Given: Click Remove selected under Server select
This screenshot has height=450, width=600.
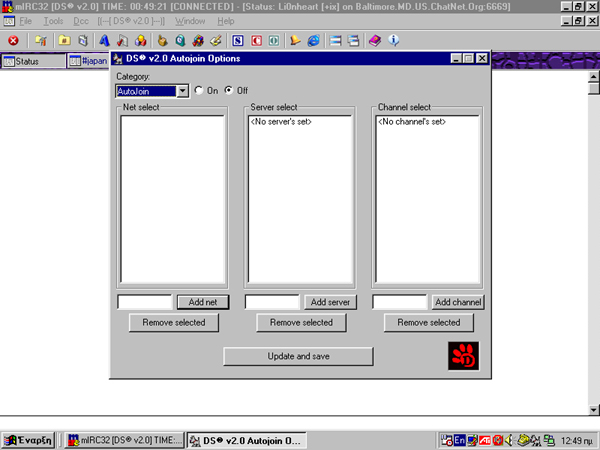Looking at the screenshot, I should [301, 323].
